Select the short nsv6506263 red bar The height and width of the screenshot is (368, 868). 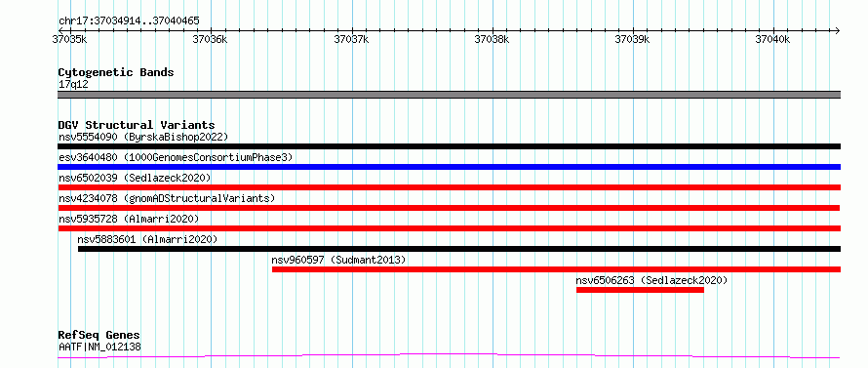(640, 290)
